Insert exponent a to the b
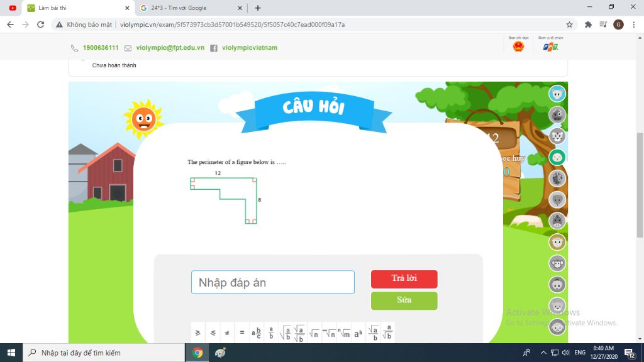The height and width of the screenshot is (362, 644). 358,332
